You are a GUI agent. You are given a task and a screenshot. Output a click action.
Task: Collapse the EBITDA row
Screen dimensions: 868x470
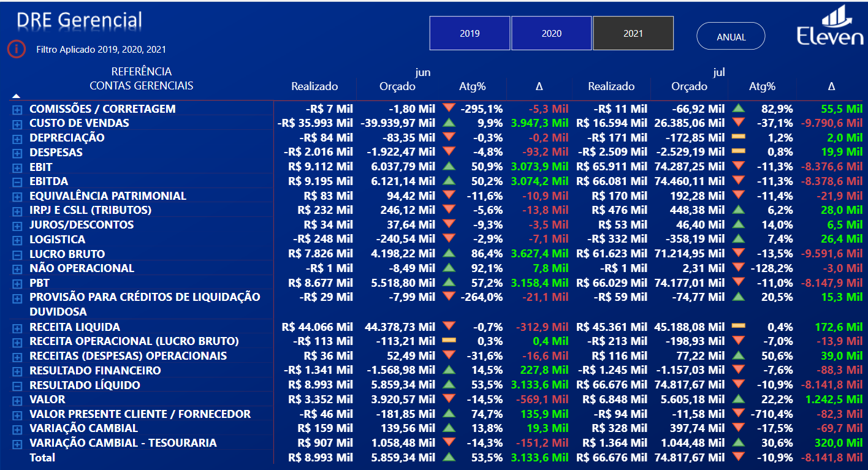click(x=17, y=181)
